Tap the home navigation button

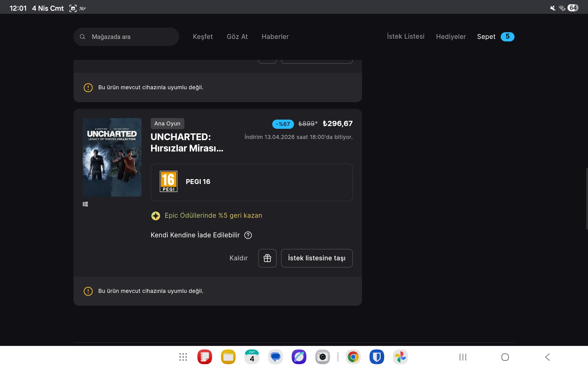[x=505, y=357]
